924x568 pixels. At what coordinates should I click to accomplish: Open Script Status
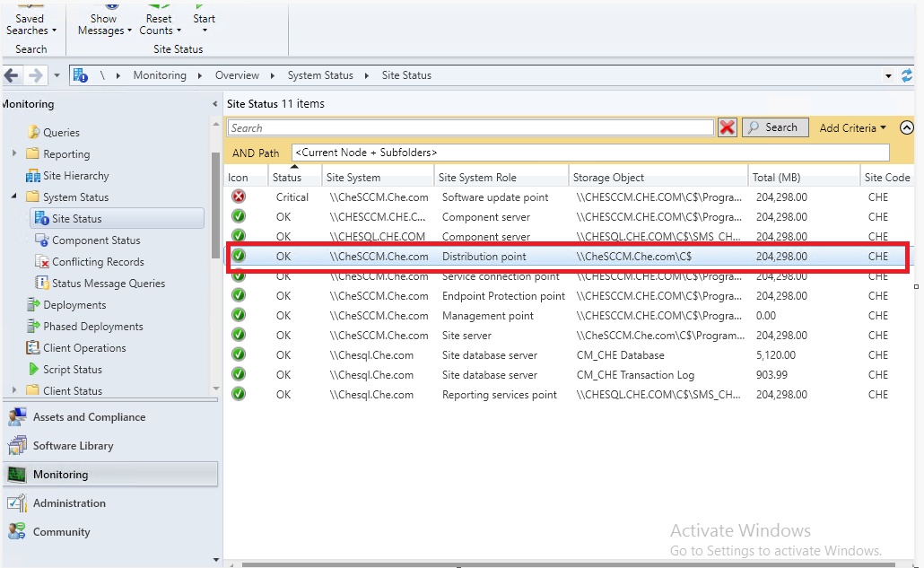coord(65,369)
